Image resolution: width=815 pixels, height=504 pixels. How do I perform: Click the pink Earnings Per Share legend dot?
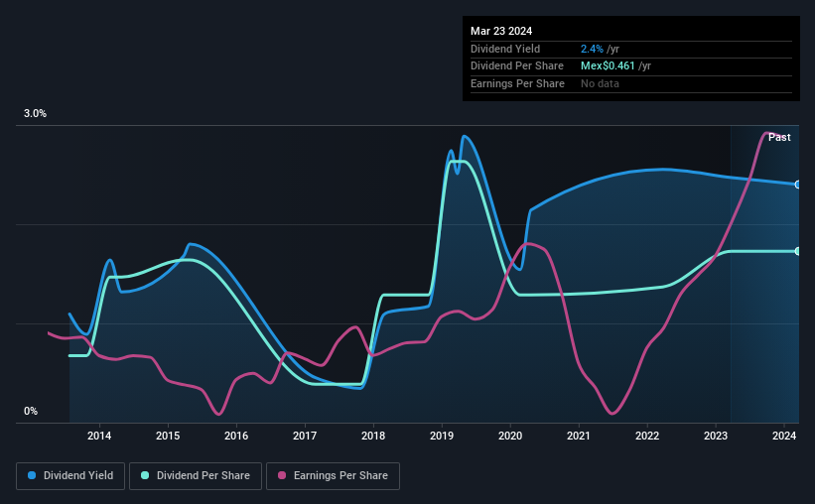click(x=282, y=475)
